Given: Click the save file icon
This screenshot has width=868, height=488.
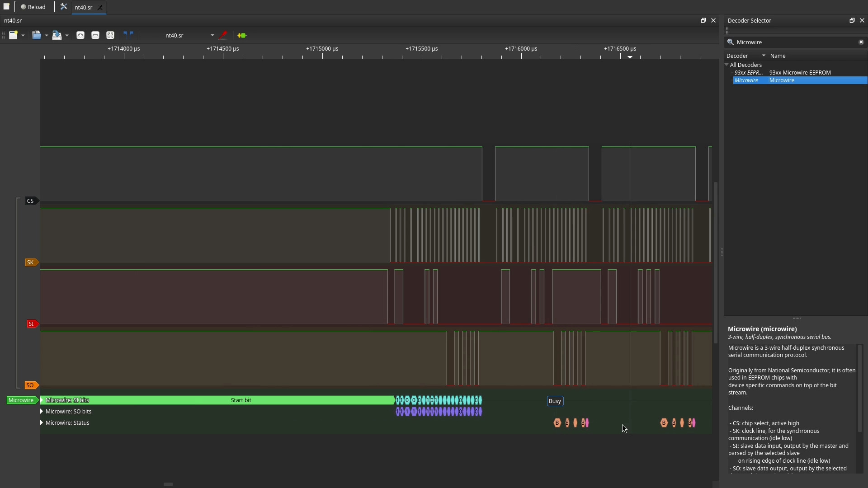Looking at the screenshot, I should tap(57, 35).
